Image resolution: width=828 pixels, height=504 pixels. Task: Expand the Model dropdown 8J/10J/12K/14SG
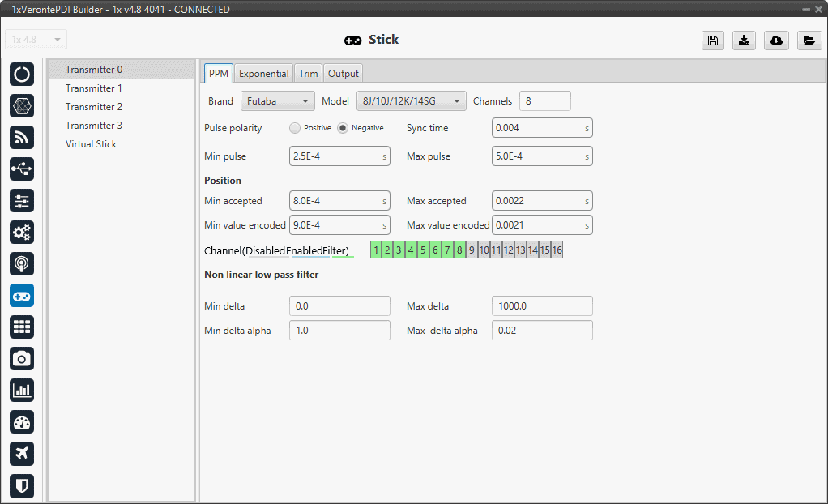pyautogui.click(x=411, y=101)
